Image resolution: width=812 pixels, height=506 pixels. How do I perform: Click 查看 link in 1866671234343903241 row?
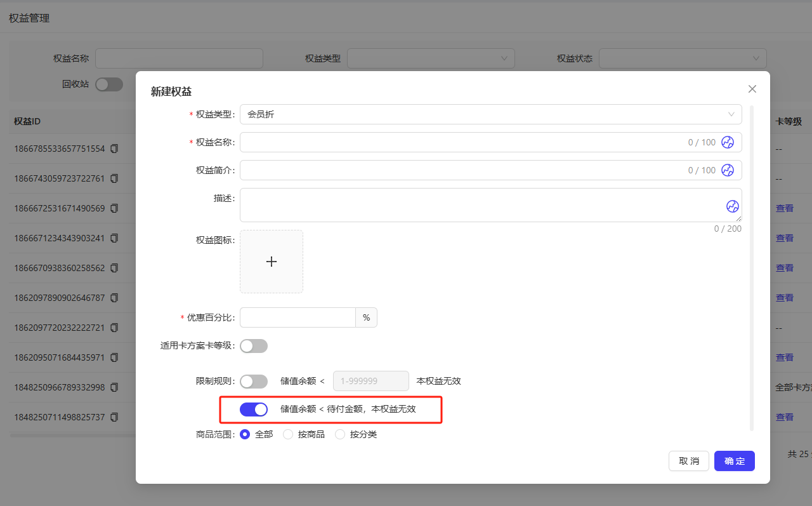[785, 238]
